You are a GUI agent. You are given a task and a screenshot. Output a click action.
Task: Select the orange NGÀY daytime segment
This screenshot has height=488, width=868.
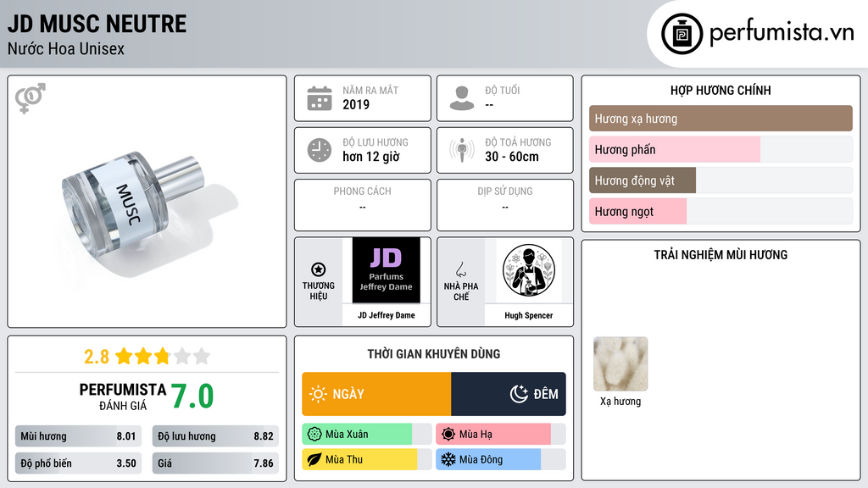tap(376, 394)
